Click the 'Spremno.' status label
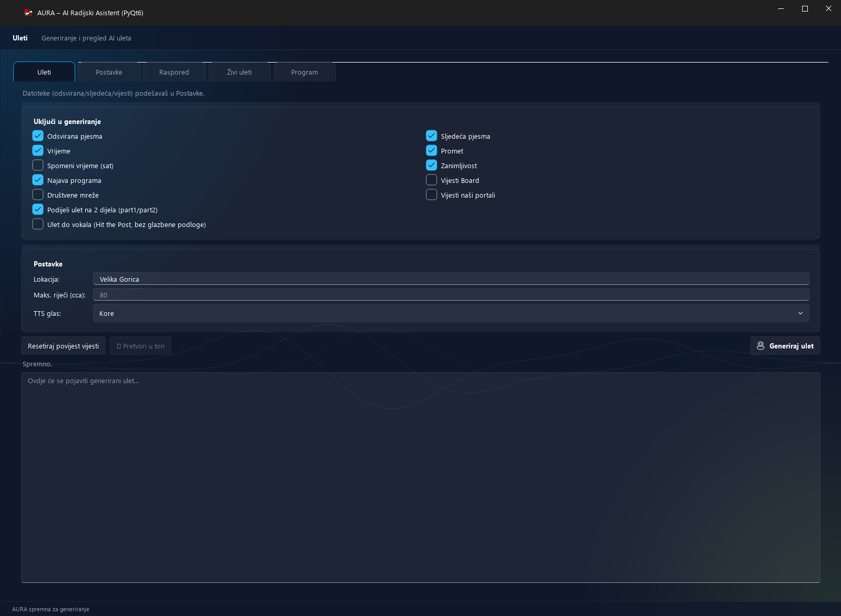 37,364
